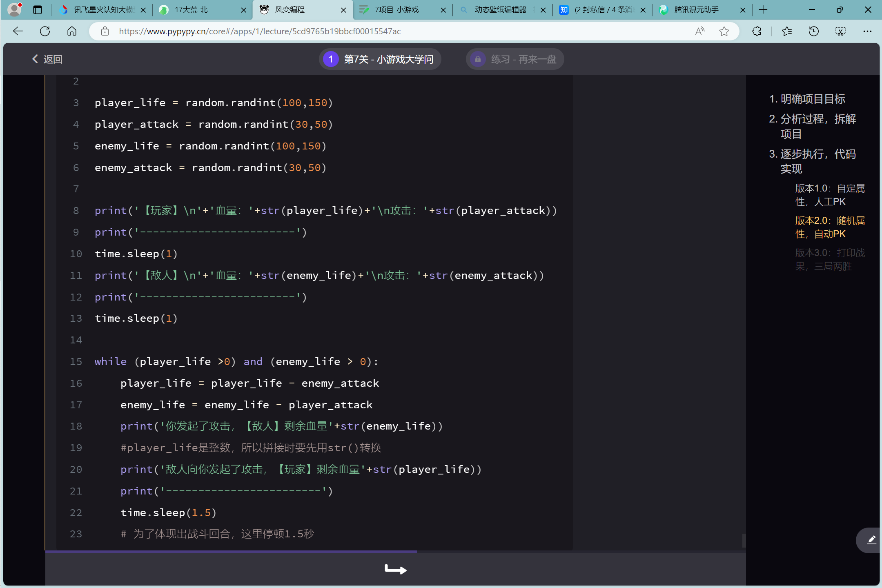The width and height of the screenshot is (882, 588).
Task: Click the pencil note icon at right edge
Action: pos(871,540)
